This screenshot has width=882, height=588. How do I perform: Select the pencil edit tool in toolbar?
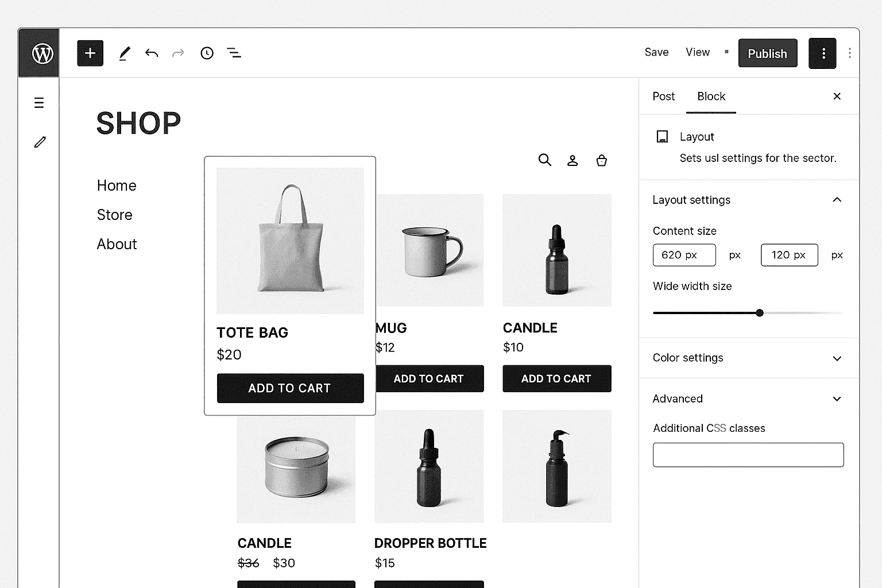point(125,53)
